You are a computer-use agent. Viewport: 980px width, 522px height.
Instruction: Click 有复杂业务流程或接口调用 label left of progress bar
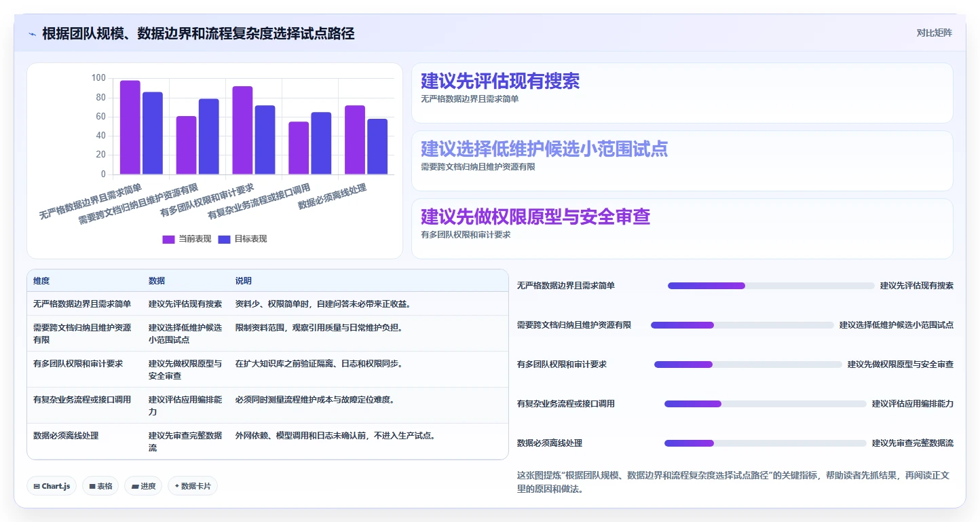point(566,404)
